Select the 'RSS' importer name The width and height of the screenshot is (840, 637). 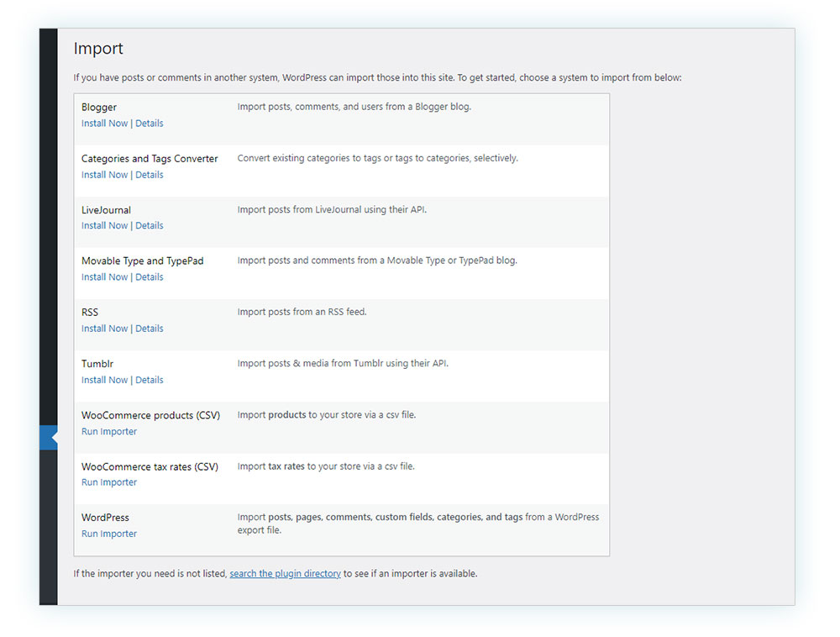tap(90, 313)
